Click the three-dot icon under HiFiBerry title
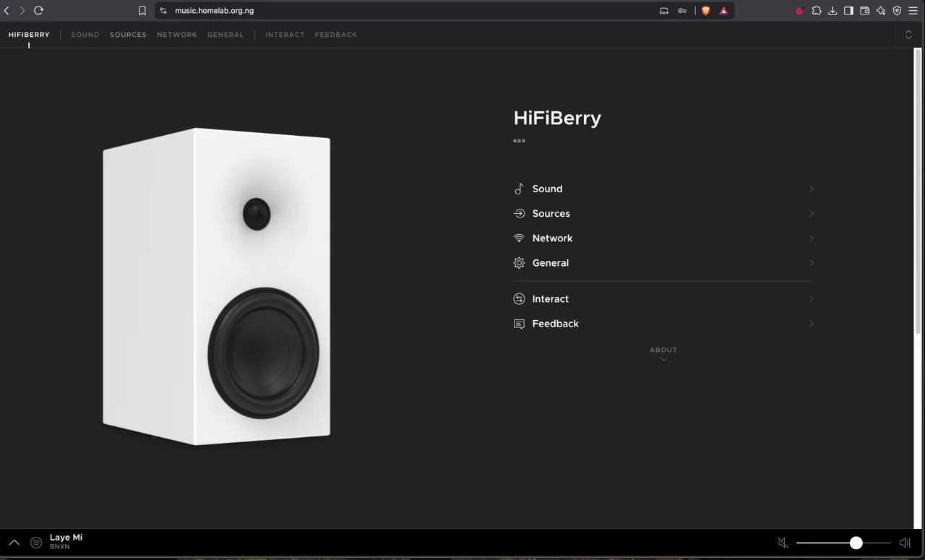The width and height of the screenshot is (925, 560). pos(519,141)
